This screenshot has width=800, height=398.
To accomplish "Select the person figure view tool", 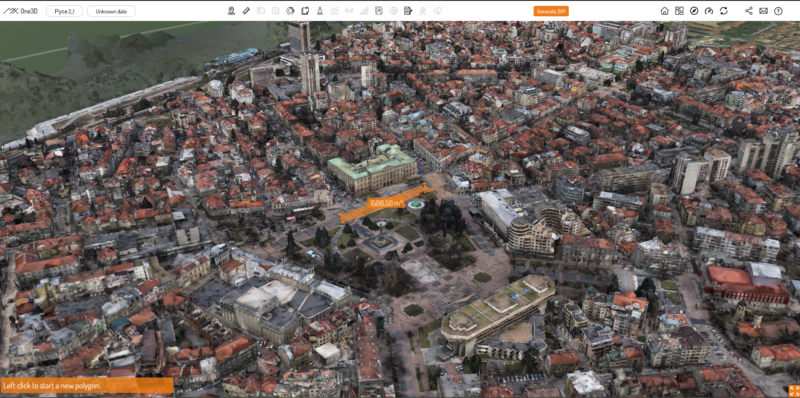I will tap(320, 11).
